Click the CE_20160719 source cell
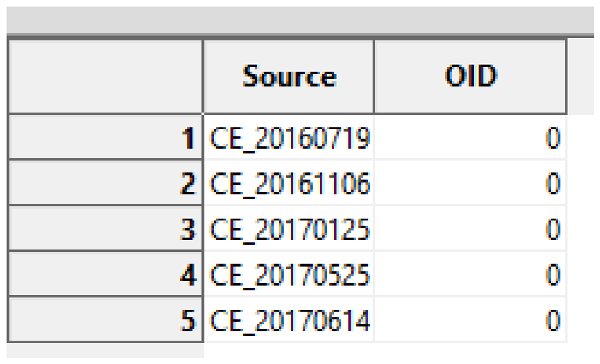The height and width of the screenshot is (364, 600). pos(290,138)
